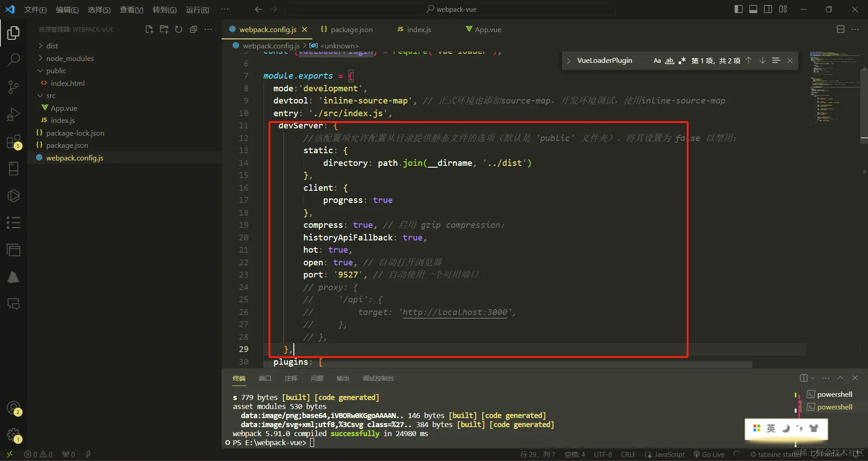This screenshot has height=461, width=868.
Task: Open the Explorer view in activity bar
Action: click(x=14, y=33)
